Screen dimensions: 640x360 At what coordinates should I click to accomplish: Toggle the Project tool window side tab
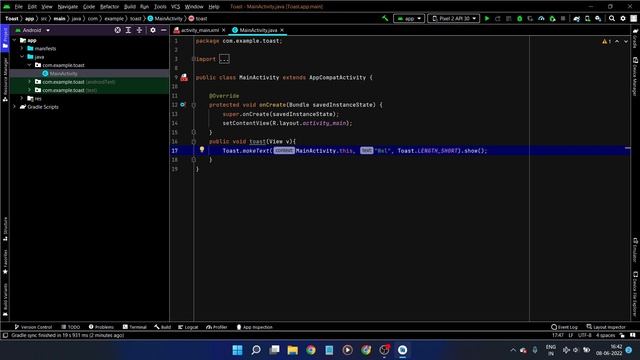[x=5, y=38]
